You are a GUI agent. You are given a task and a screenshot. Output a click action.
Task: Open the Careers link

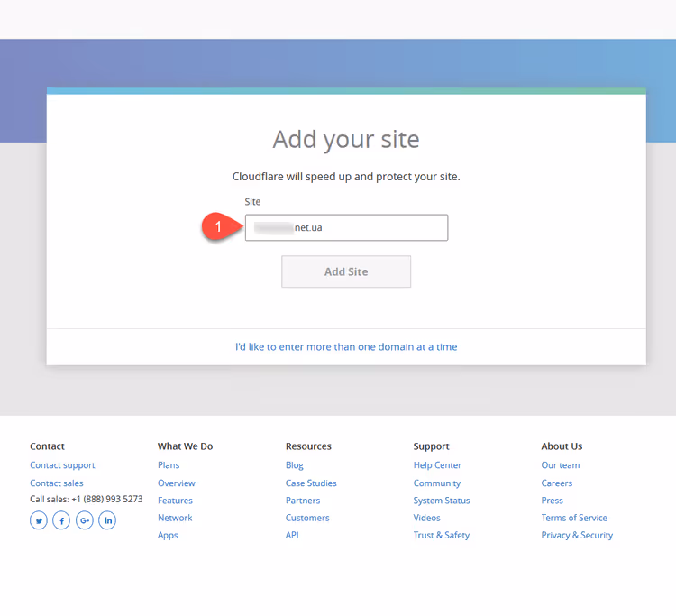pyautogui.click(x=557, y=483)
